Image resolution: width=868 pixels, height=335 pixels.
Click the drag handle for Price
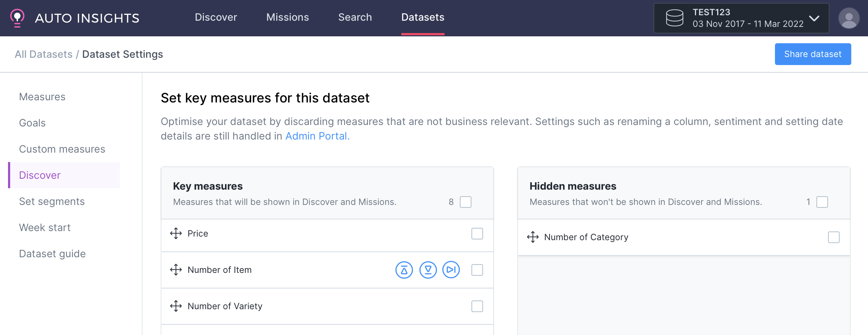[176, 233]
